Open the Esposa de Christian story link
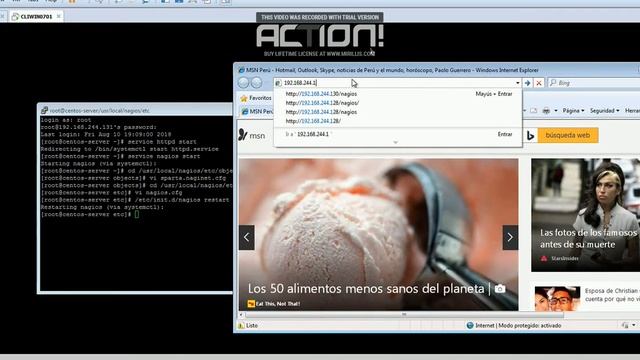640x360 pixels. 611,295
